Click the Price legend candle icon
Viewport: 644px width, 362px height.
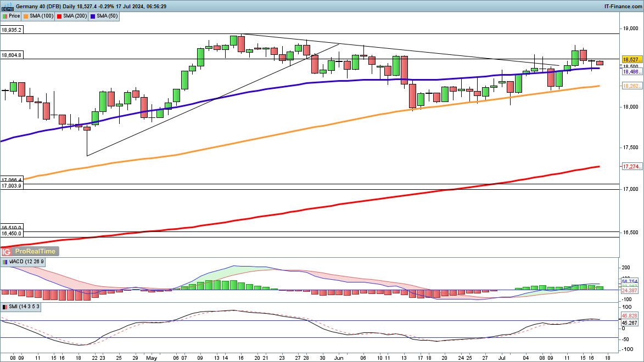[4, 16]
